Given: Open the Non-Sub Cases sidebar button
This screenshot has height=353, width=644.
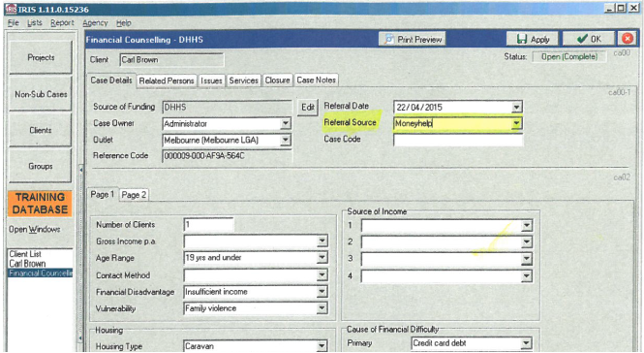Looking at the screenshot, I should 41,94.
